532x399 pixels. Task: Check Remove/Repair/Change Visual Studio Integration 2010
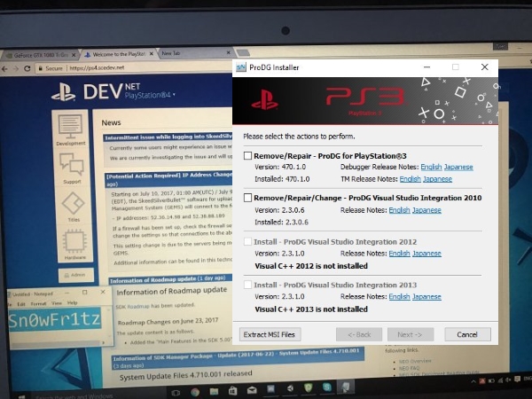click(247, 198)
